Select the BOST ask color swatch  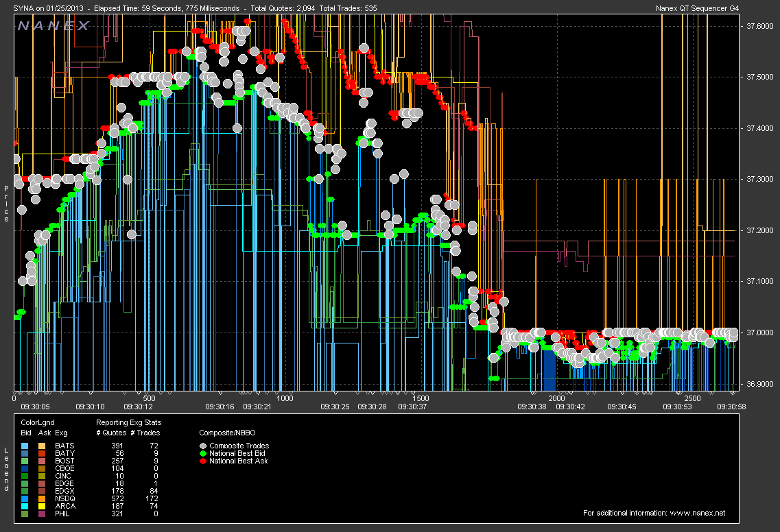click(x=42, y=461)
